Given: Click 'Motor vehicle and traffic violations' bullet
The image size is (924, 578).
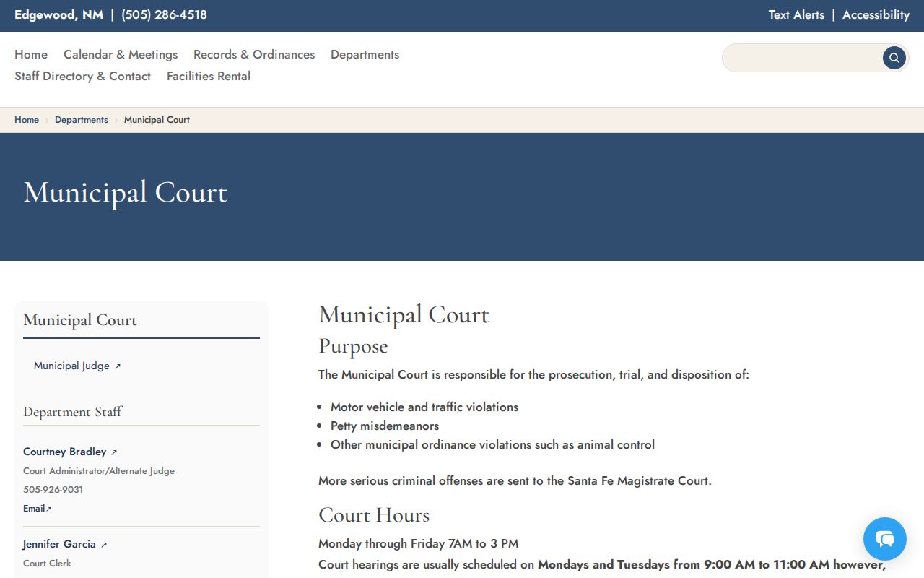Looking at the screenshot, I should pos(424,407).
